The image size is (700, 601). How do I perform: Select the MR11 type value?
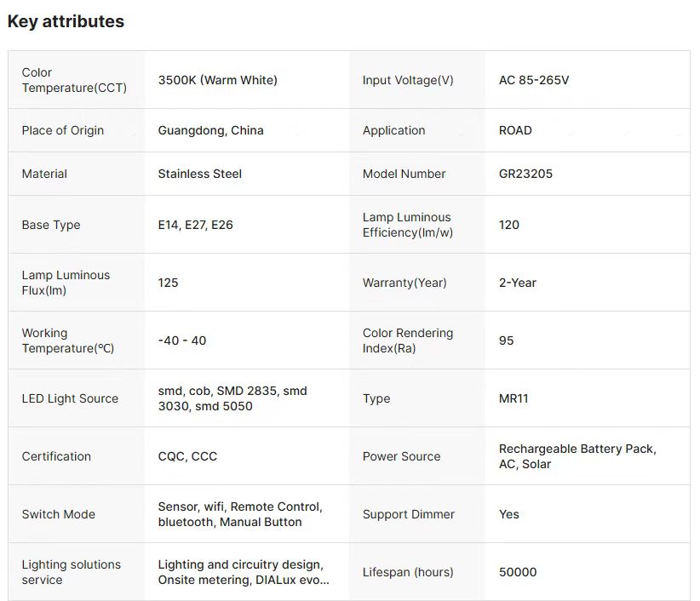(514, 398)
